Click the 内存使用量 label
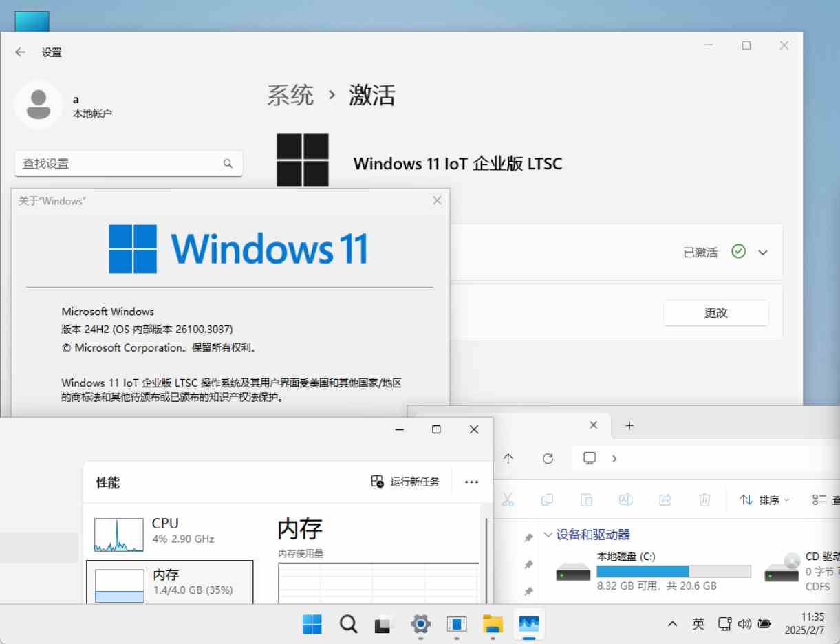Viewport: 840px width, 644px height. point(301,553)
